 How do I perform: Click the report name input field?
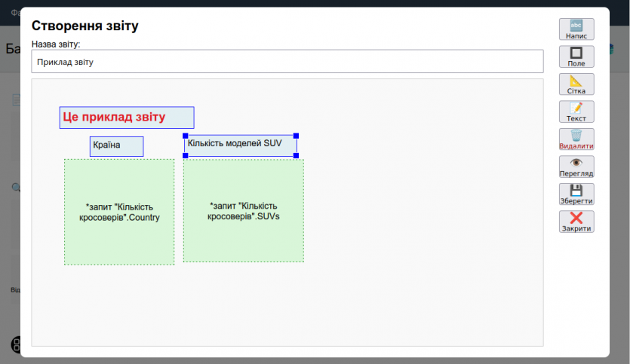[287, 62]
